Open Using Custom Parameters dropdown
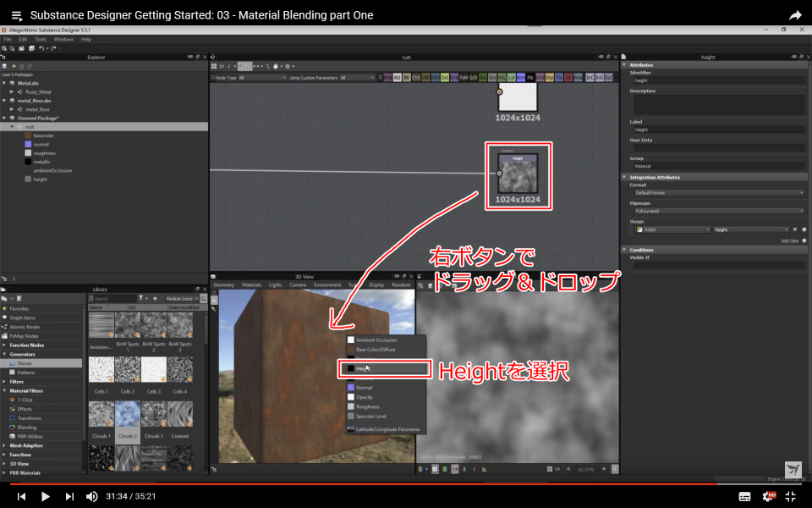 coord(357,78)
